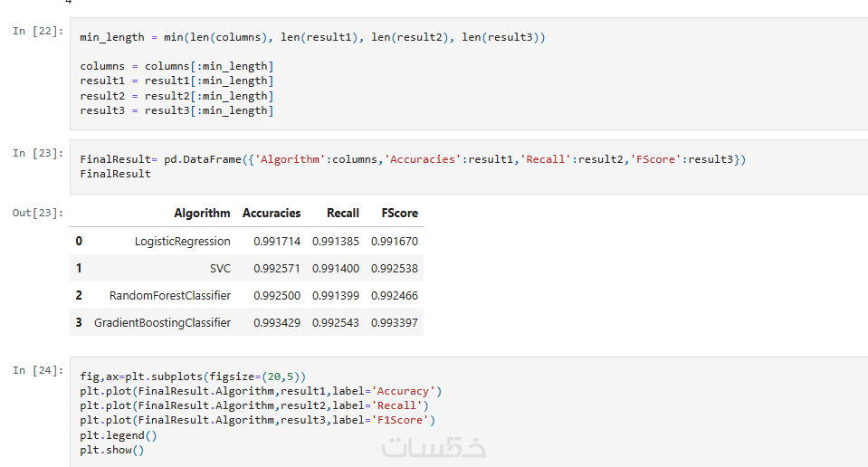Image resolution: width=868 pixels, height=467 pixels.
Task: Click the plt.show() code line
Action: [112, 450]
